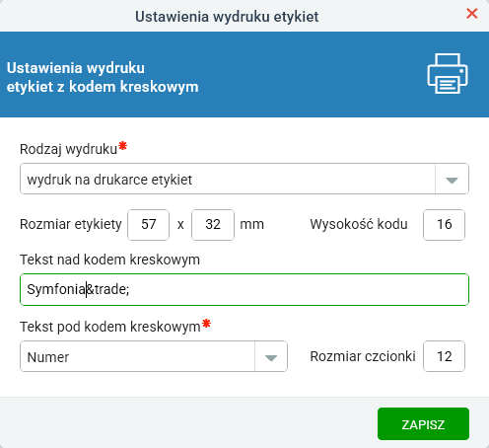Click the 'Tekst pod kodem kreskowym' label
The image size is (489, 448).
(110, 327)
